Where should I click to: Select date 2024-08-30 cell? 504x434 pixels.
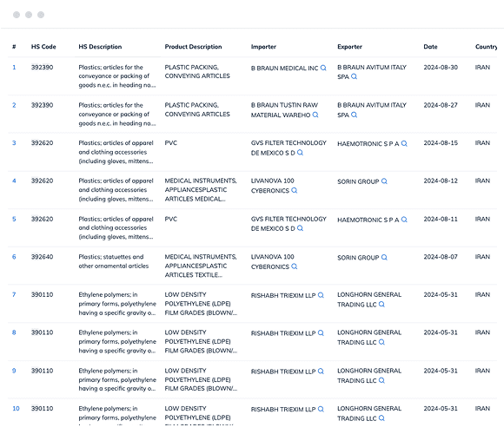coord(441,68)
